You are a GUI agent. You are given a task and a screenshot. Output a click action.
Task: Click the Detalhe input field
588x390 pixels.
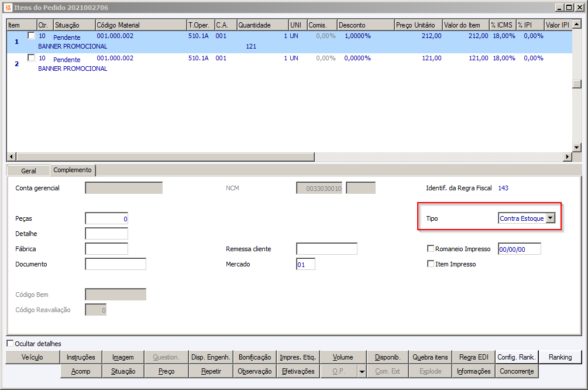[x=106, y=234]
